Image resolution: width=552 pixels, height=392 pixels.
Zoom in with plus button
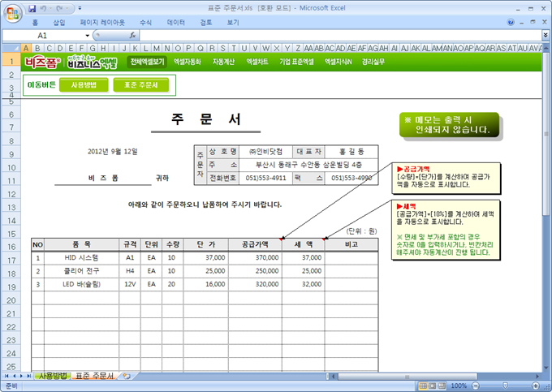click(536, 386)
